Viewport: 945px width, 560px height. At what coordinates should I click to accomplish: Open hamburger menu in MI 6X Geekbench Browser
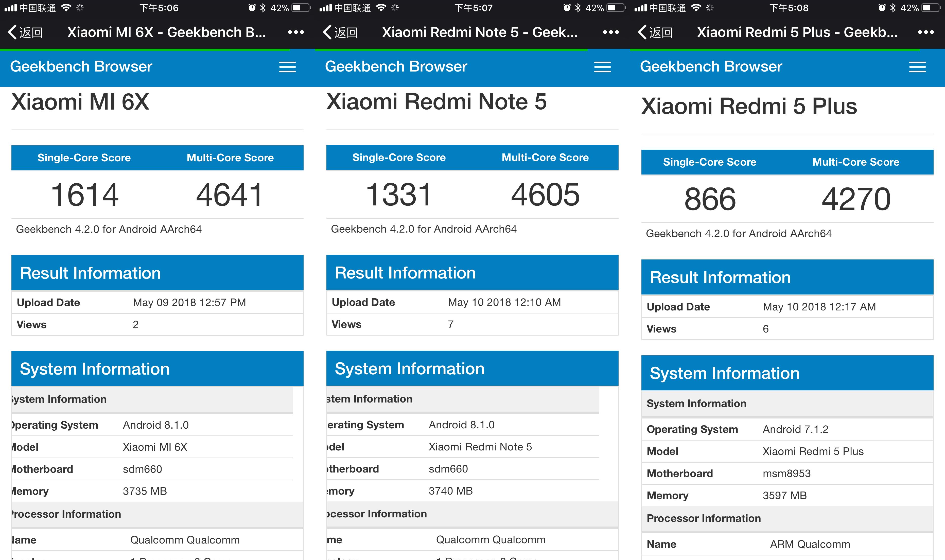click(x=287, y=67)
